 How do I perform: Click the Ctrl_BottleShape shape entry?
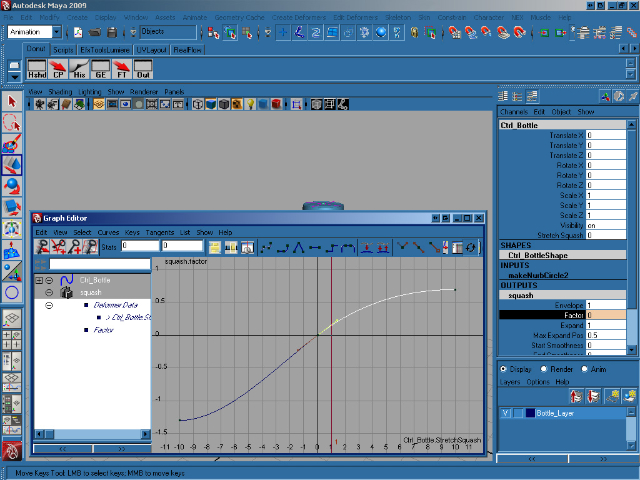[539, 255]
